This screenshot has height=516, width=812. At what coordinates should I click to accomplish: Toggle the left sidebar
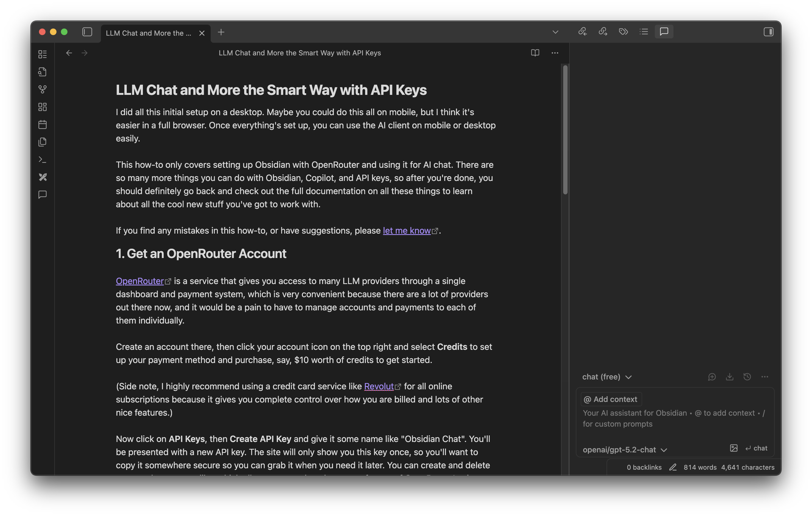pyautogui.click(x=87, y=32)
